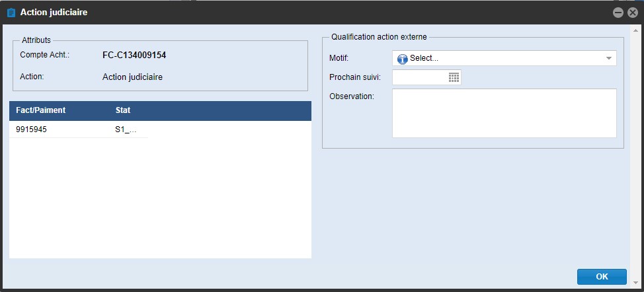Click the clipboard icon in the title bar
The image size is (644, 292).
coord(11,13)
